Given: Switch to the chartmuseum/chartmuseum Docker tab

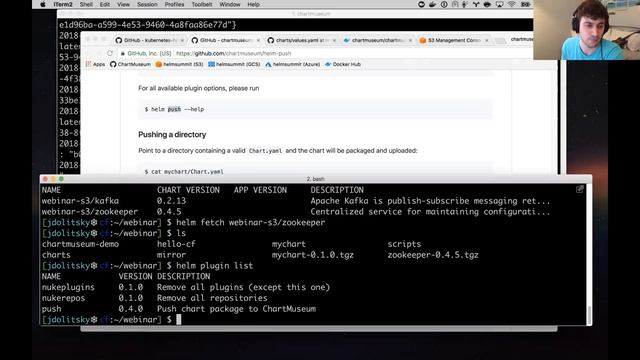Looking at the screenshot, I should (x=378, y=40).
